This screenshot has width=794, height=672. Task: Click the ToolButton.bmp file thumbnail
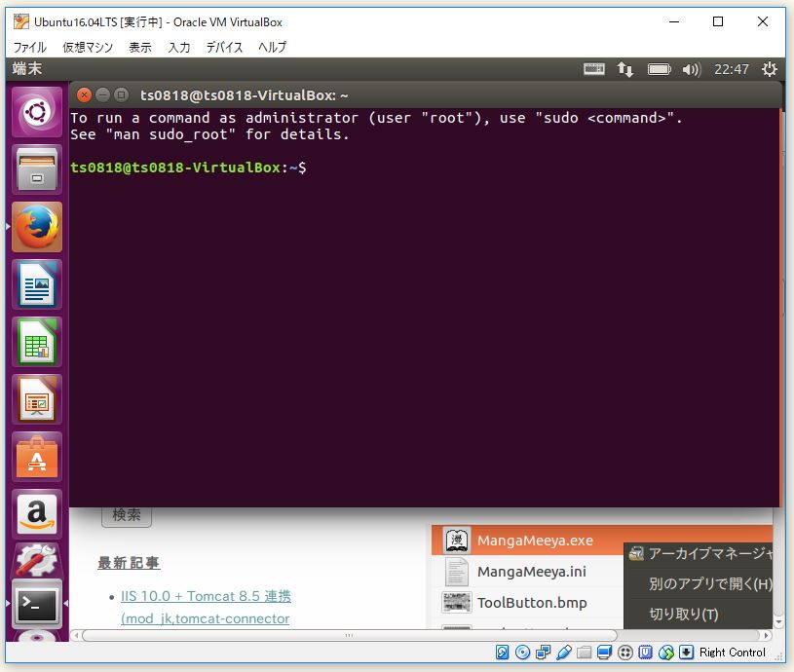[x=457, y=602]
